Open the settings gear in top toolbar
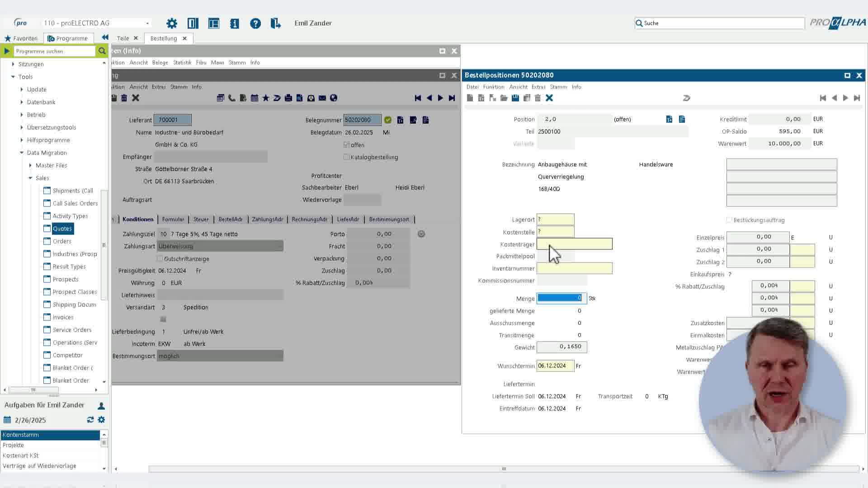 (172, 23)
